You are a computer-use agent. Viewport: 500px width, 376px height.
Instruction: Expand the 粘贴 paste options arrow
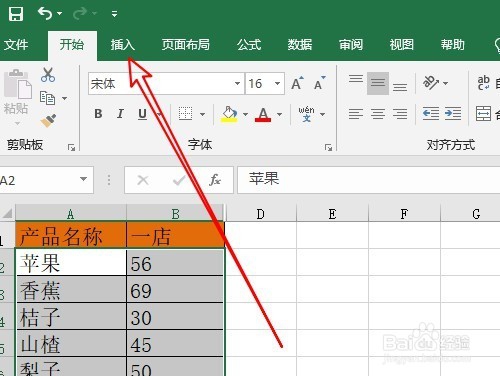pos(17,124)
